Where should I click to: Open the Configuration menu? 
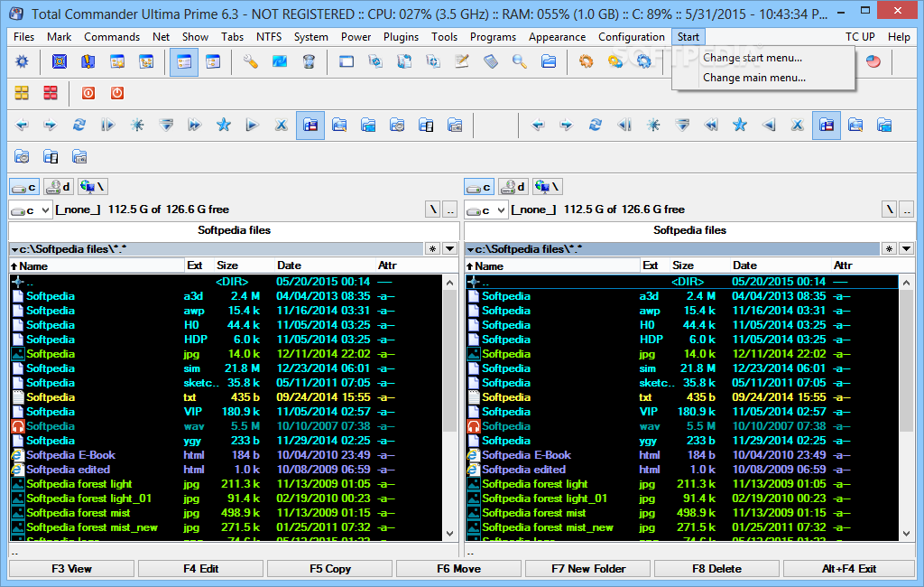pos(631,37)
